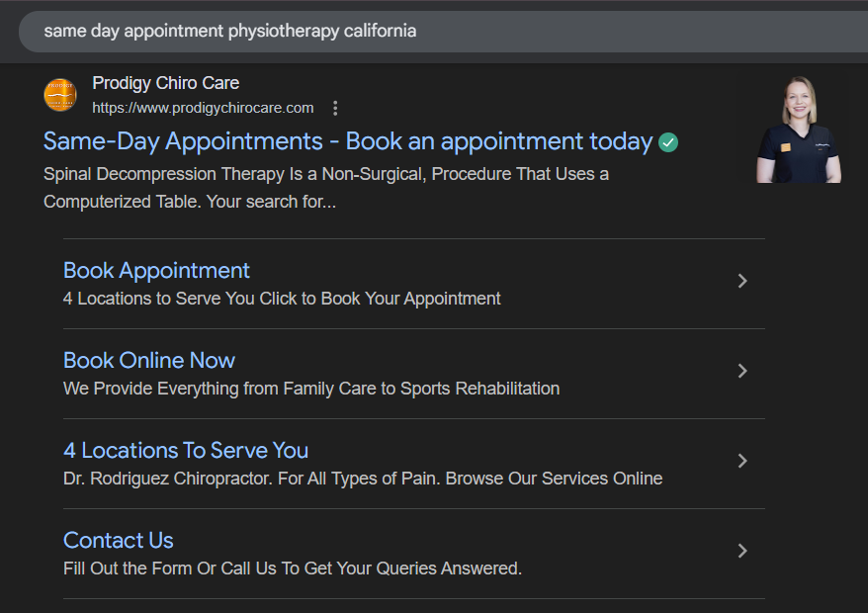Go to the Contact Us sitelink
The image size is (868, 613).
119,540
